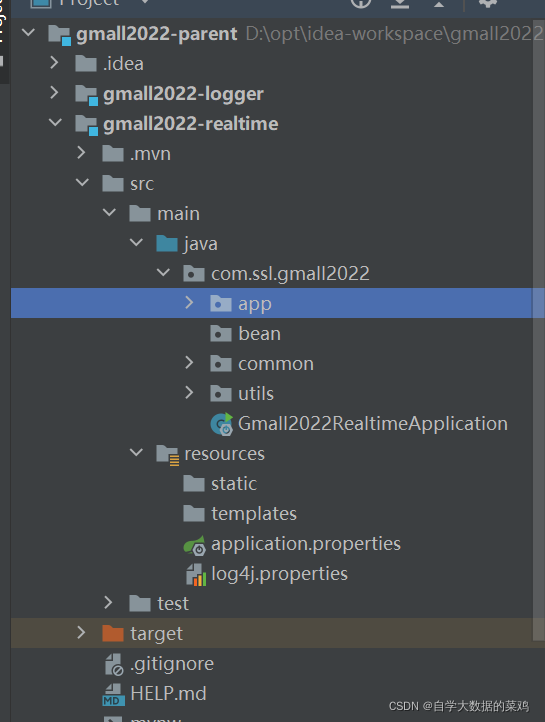Image resolution: width=545 pixels, height=722 pixels.
Task: Click the orange target folder icon
Action: coord(113,634)
